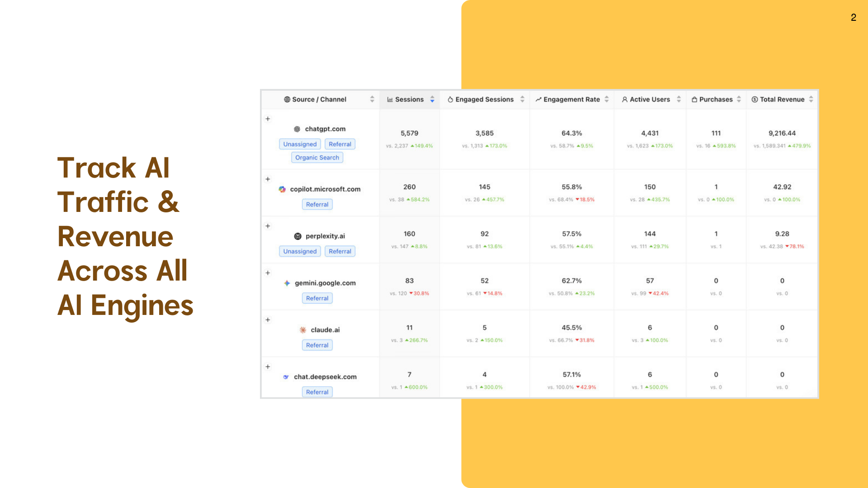Click the Referral tag under claude.ai
Image resolution: width=868 pixels, height=488 pixels.
(x=317, y=345)
